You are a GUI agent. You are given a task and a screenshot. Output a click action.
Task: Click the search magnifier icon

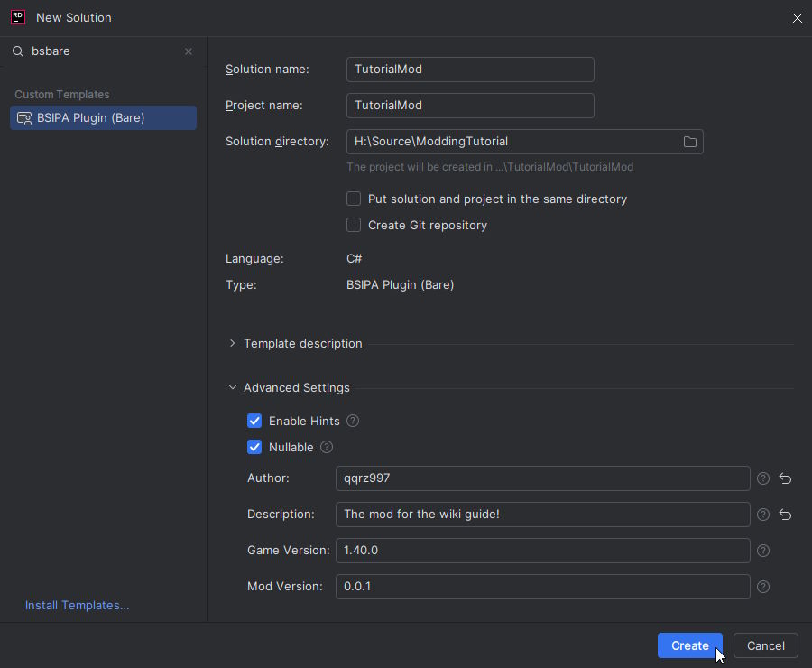point(18,51)
